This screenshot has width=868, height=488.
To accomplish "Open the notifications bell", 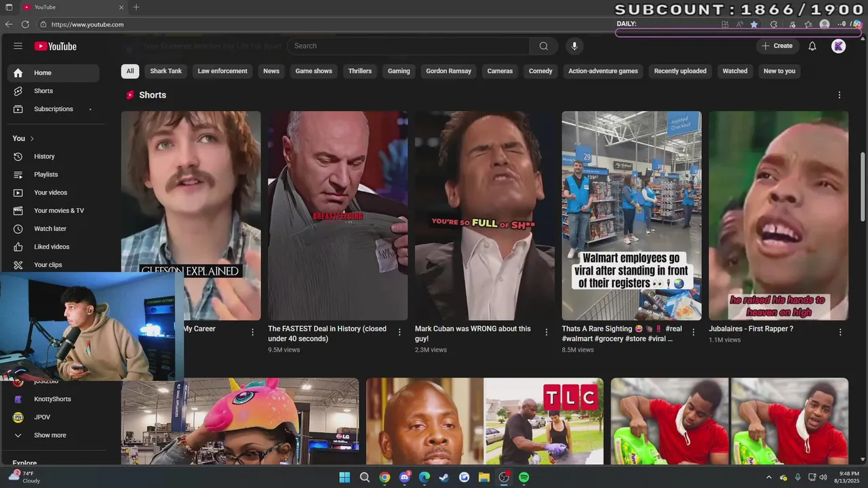I will 812,46.
